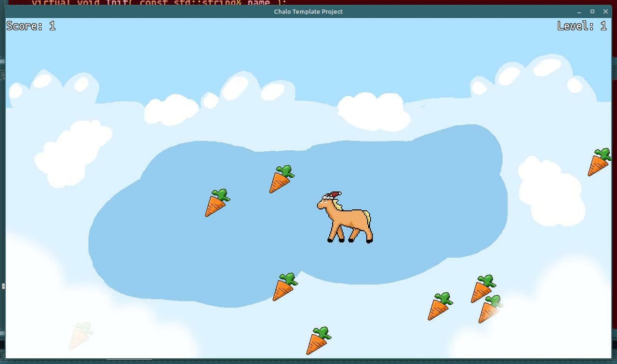Click the half-faded carrot entering the bottom-right cloud
This screenshot has height=364, width=617.
click(491, 309)
